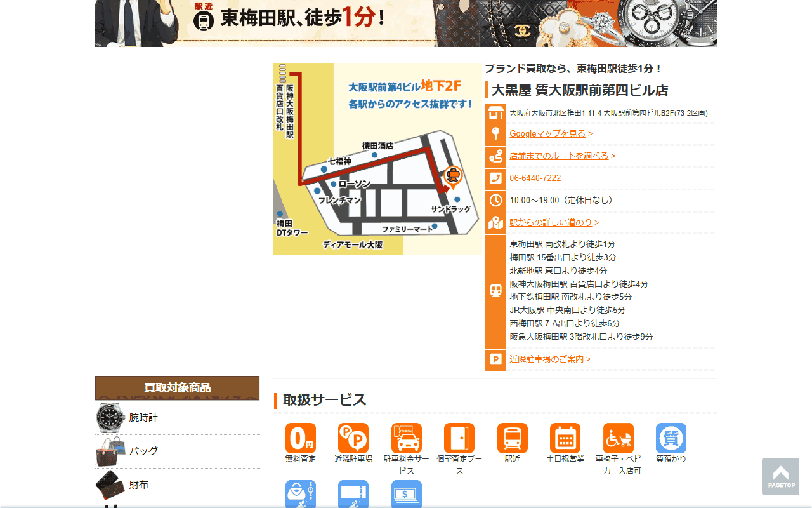
Task: Click the orange clock hours icon
Action: click(495, 201)
